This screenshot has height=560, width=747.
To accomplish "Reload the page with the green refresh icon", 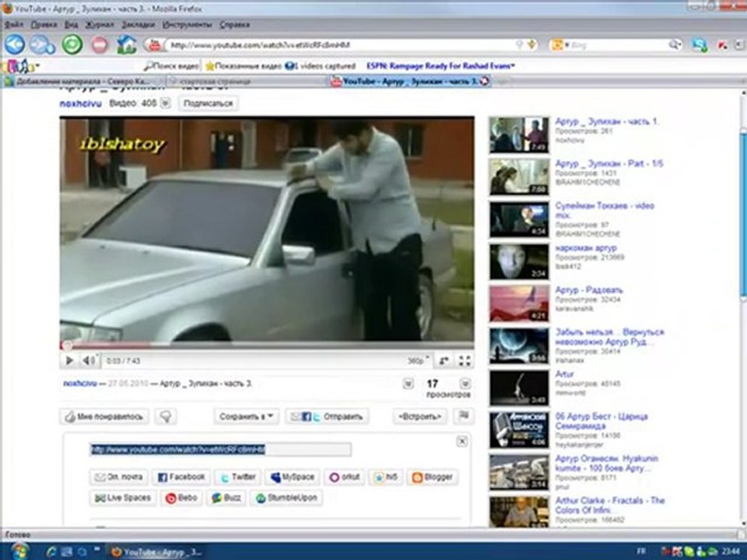I will (72, 45).
